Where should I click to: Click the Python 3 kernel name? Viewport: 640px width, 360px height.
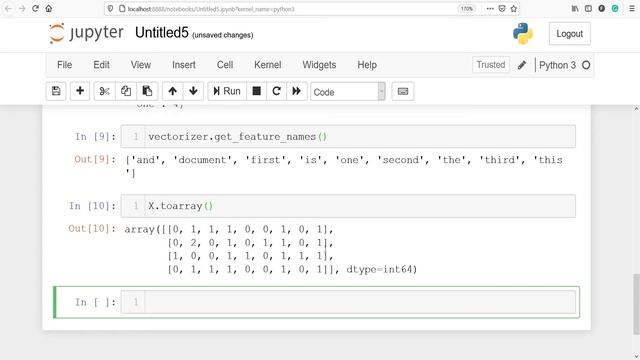557,65
